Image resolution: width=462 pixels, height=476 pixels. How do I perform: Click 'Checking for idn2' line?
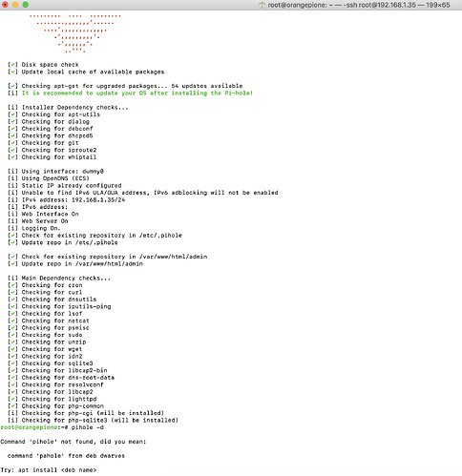[x=45, y=357]
